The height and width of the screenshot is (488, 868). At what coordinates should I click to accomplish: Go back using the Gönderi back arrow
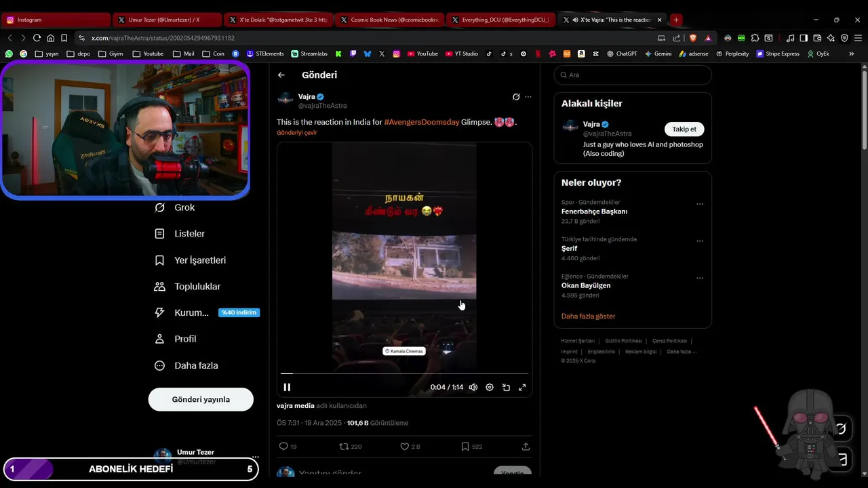281,75
